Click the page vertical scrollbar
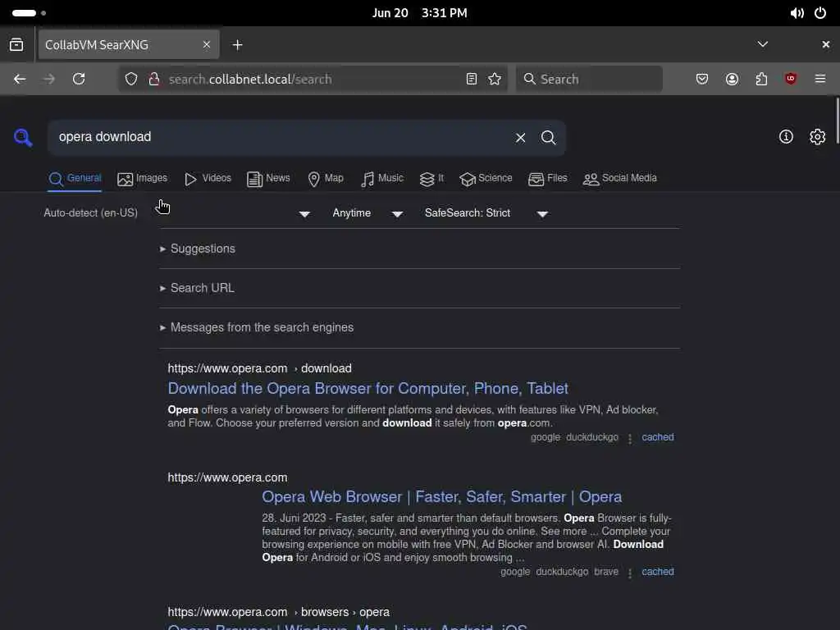This screenshot has width=840, height=630. tap(837, 121)
